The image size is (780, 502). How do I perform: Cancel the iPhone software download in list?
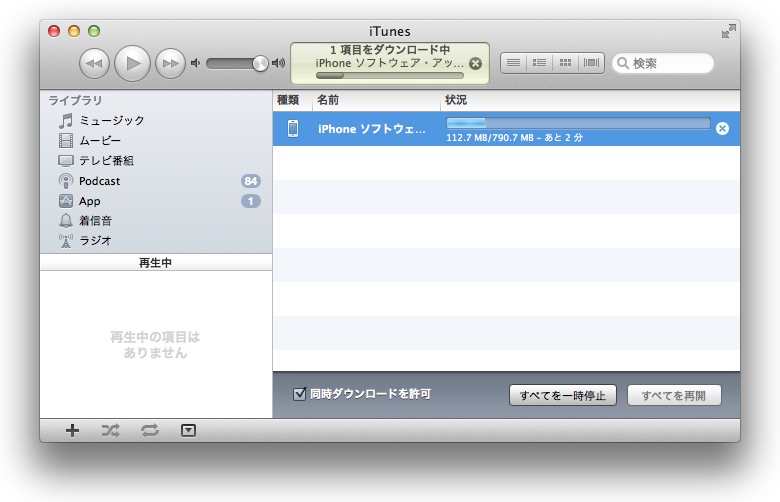click(x=722, y=128)
